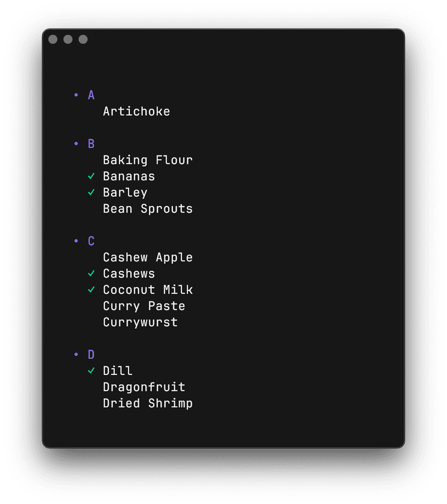Screen dimensions: 447x504
Task: Click the purple bullet before group C
Action: (76, 241)
